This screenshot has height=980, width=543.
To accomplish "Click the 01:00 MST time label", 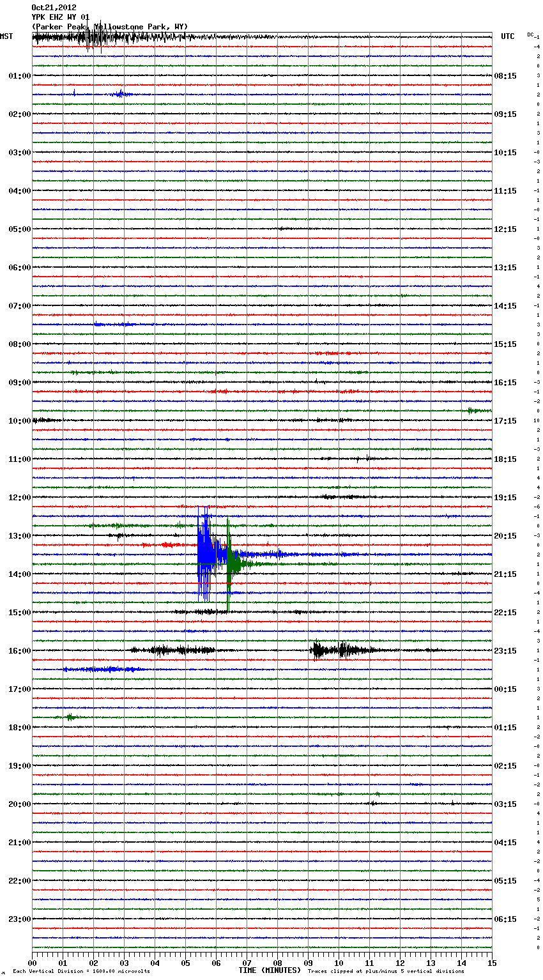I will click(x=19, y=76).
